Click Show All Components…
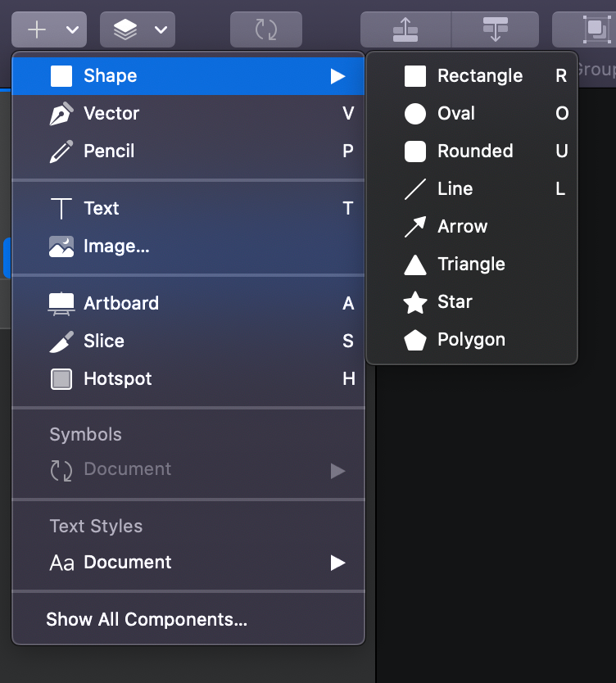This screenshot has height=683, width=616. (147, 620)
